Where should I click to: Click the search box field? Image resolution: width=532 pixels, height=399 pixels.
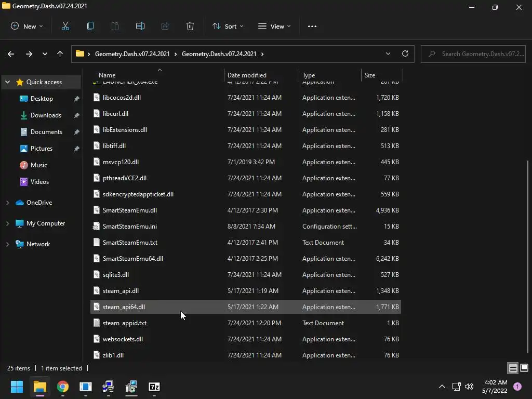(x=473, y=54)
